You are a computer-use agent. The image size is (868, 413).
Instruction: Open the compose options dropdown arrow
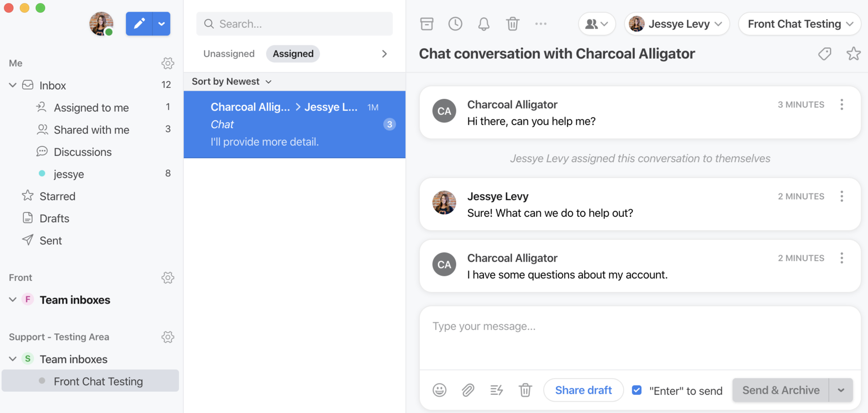coord(161,24)
